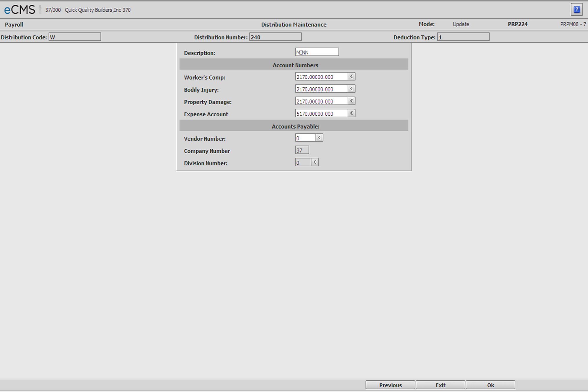
Task: Open lookup for Division Number
Action: point(314,162)
